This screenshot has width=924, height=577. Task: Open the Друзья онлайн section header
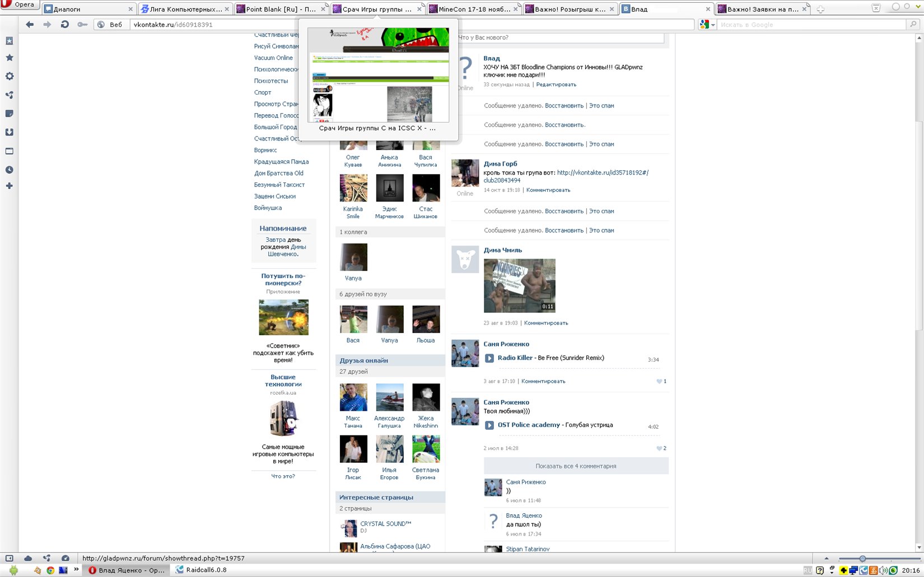pyautogui.click(x=390, y=360)
